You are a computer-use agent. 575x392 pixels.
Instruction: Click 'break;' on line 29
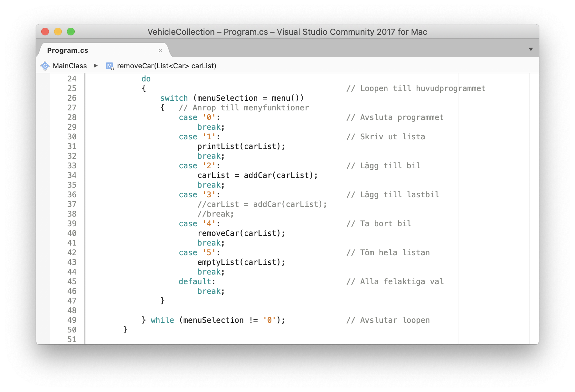point(211,127)
